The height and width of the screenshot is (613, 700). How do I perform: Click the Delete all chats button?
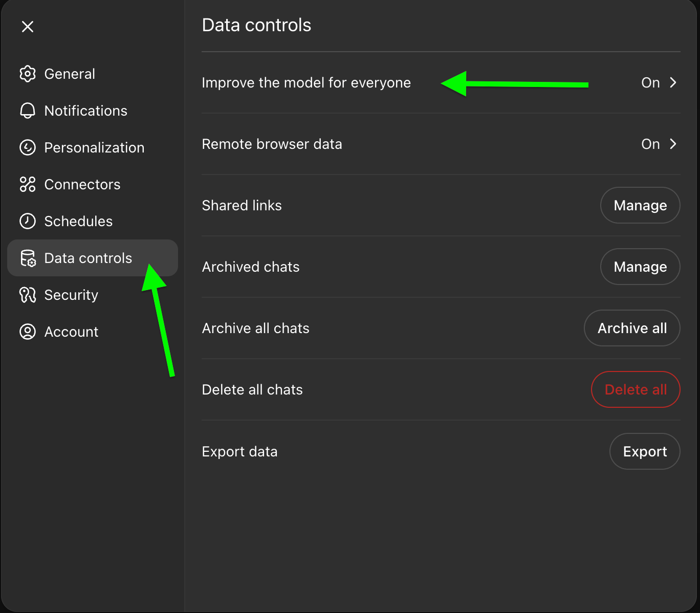click(x=636, y=389)
